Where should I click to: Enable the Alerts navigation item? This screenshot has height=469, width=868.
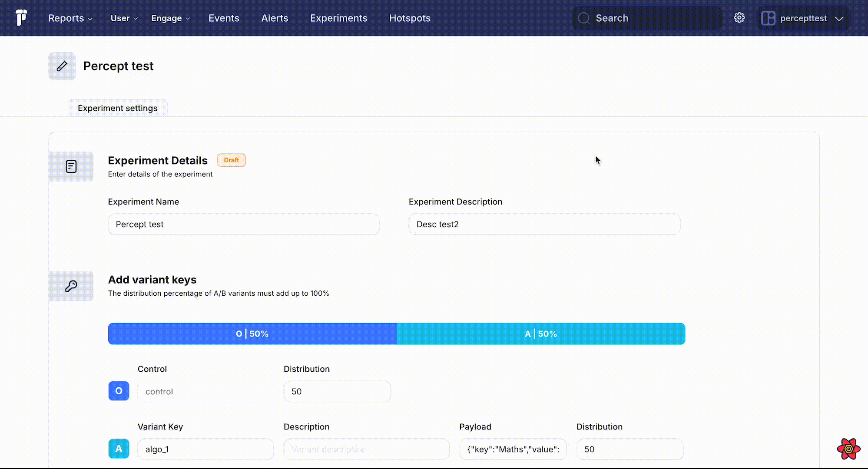[274, 18]
